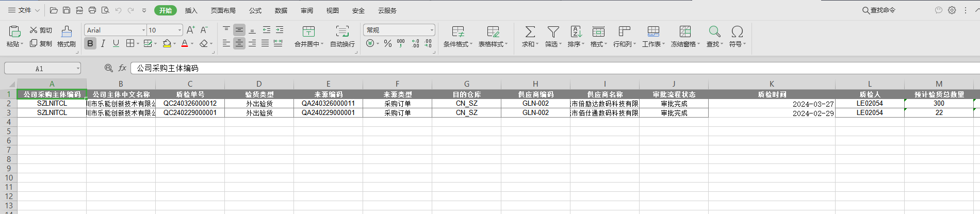Open the settings gear icon at top right
This screenshot has height=214, width=980.
(952, 10)
